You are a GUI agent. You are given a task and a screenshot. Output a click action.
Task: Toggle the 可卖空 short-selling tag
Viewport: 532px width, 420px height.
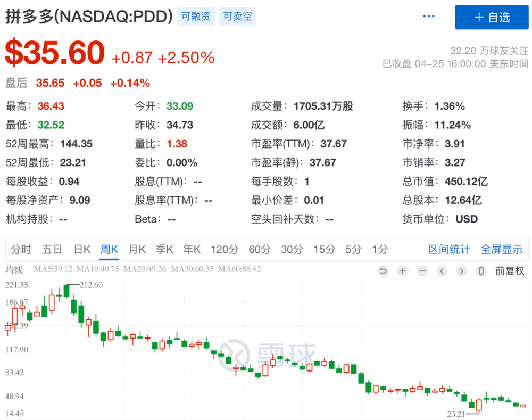point(237,17)
